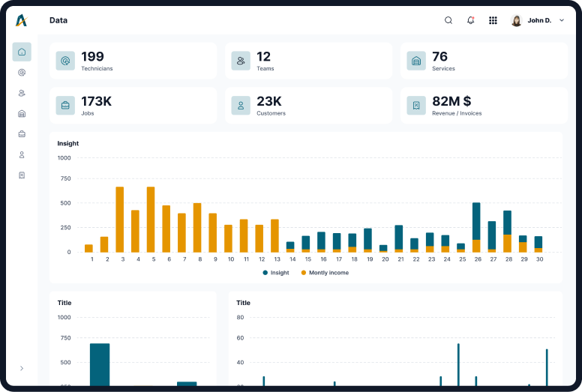
Task: Click the teal bar segment for day 26
Action: coord(476,221)
